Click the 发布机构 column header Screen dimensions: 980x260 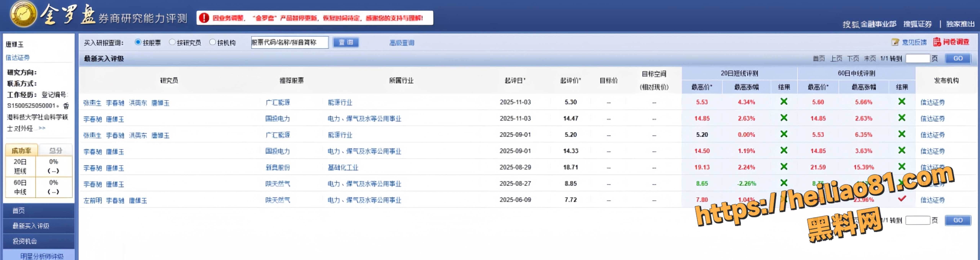coord(946,81)
